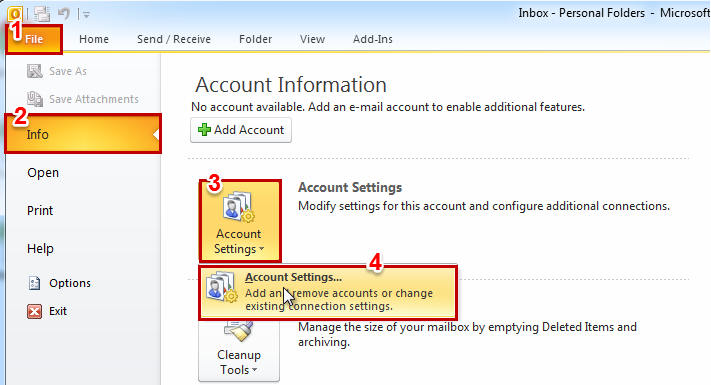Click the Add Account button

click(241, 130)
